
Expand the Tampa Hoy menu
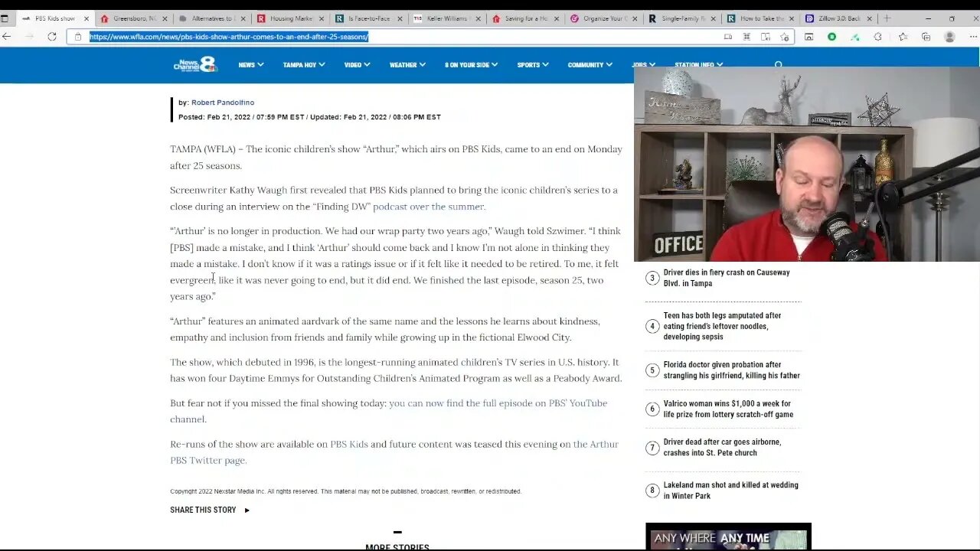pos(303,65)
